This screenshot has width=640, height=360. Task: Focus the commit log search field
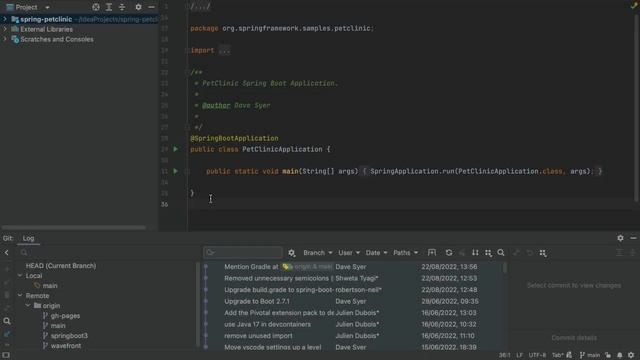tap(243, 253)
